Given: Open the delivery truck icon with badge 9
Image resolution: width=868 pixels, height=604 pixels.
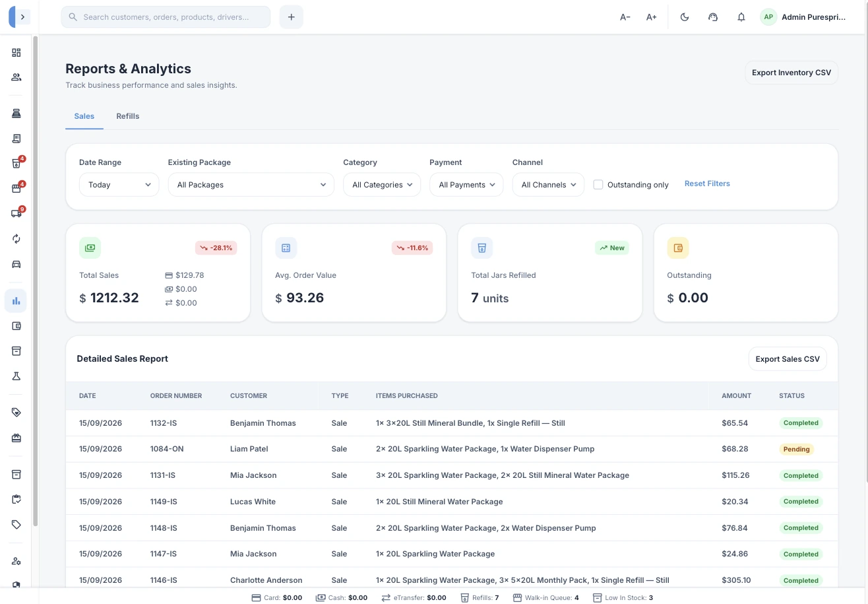Looking at the screenshot, I should (x=16, y=213).
